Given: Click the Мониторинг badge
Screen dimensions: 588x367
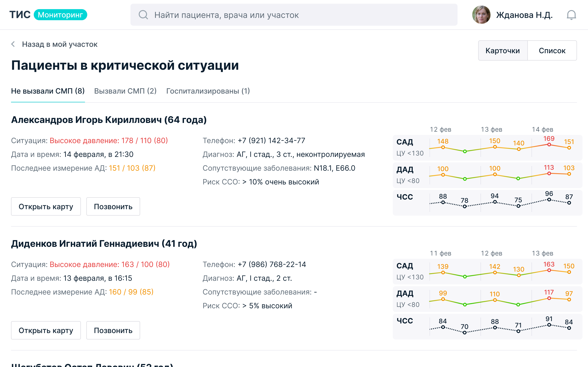Looking at the screenshot, I should coord(60,15).
